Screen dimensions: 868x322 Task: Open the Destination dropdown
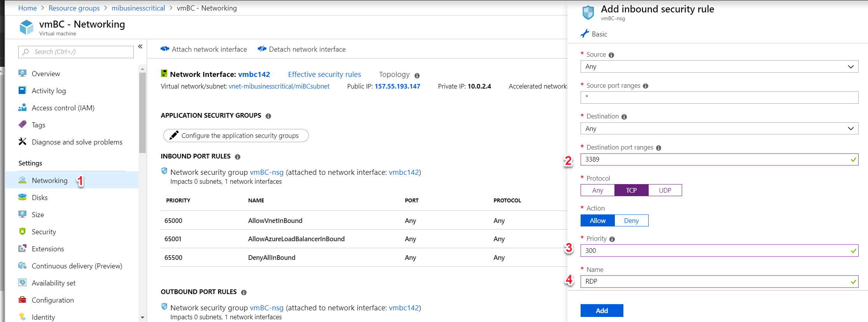[719, 129]
